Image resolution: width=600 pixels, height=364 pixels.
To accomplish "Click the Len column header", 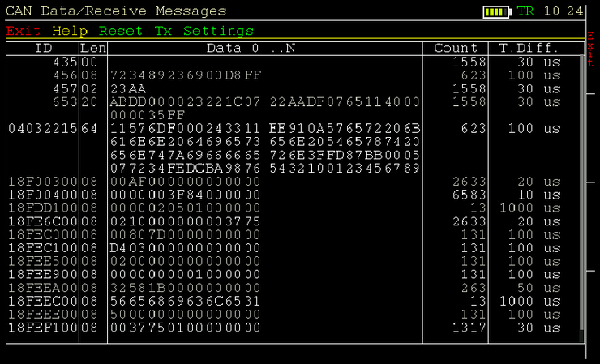I will coord(92,49).
